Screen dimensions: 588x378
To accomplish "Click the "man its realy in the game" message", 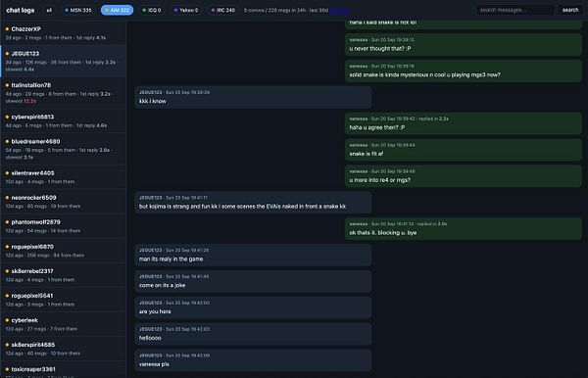I will click(253, 256).
